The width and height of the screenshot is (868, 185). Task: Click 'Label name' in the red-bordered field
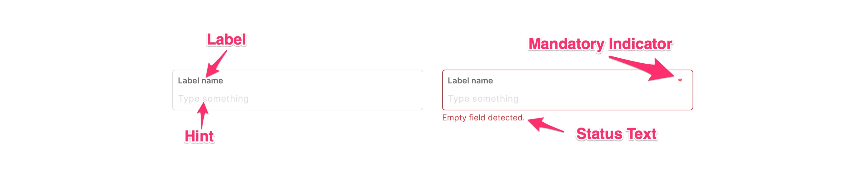pos(470,81)
